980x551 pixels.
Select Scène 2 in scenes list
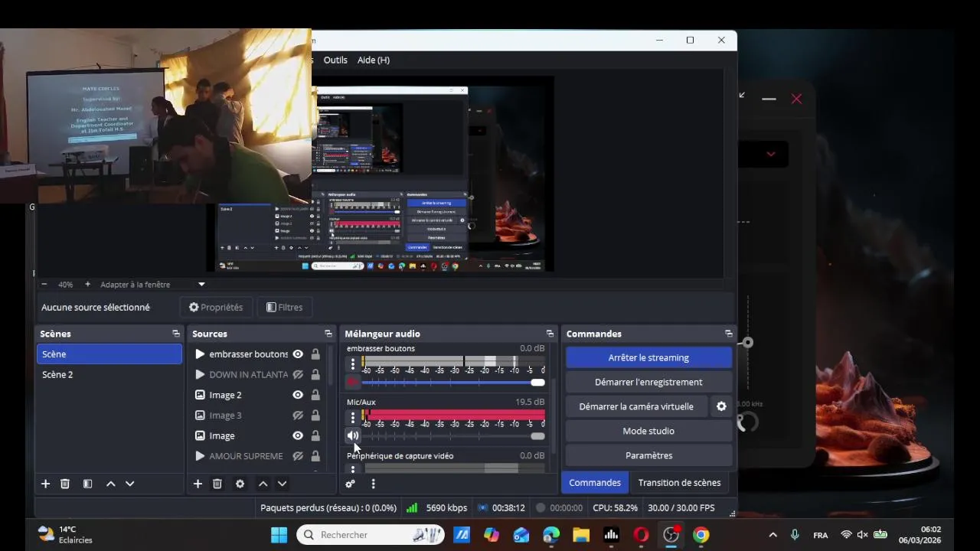(109, 374)
